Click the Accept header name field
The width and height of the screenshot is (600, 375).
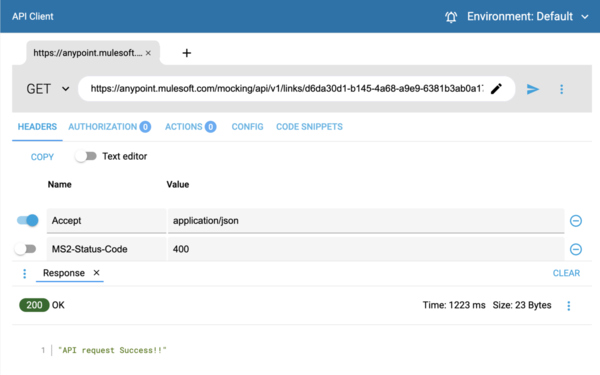click(106, 221)
